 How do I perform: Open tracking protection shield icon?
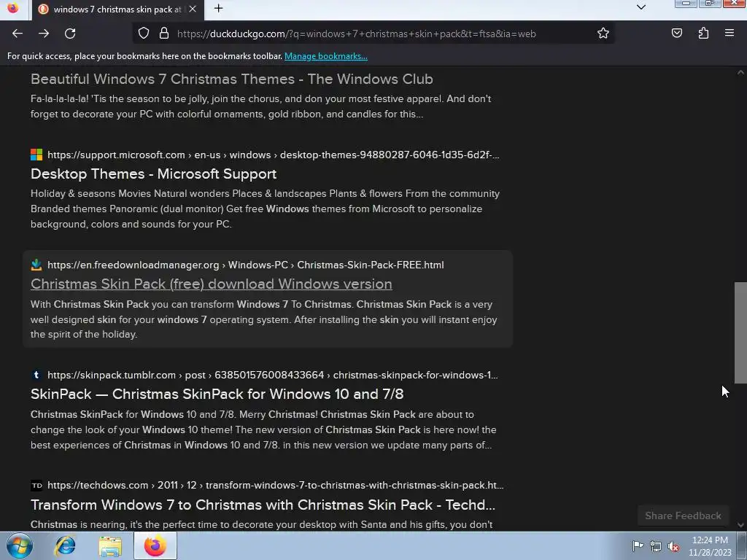(x=144, y=34)
